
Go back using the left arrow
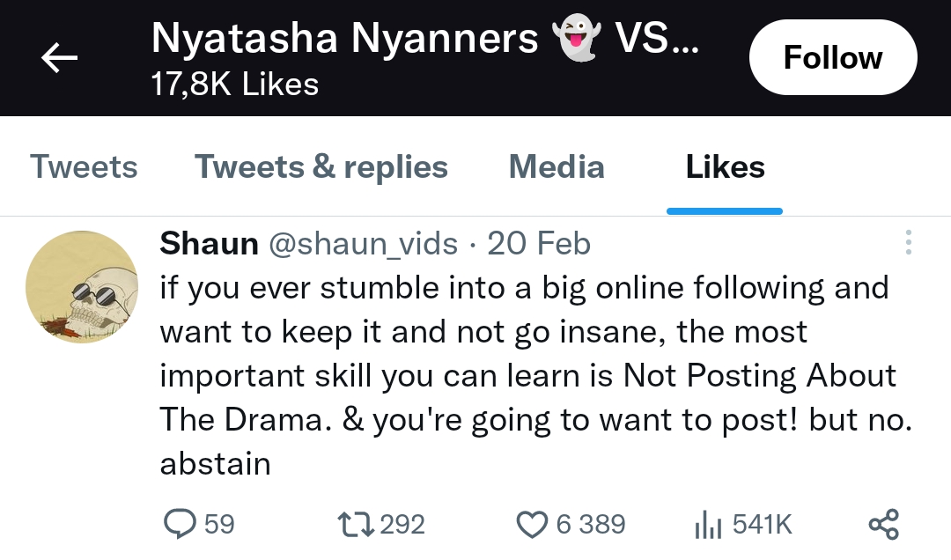(x=59, y=58)
